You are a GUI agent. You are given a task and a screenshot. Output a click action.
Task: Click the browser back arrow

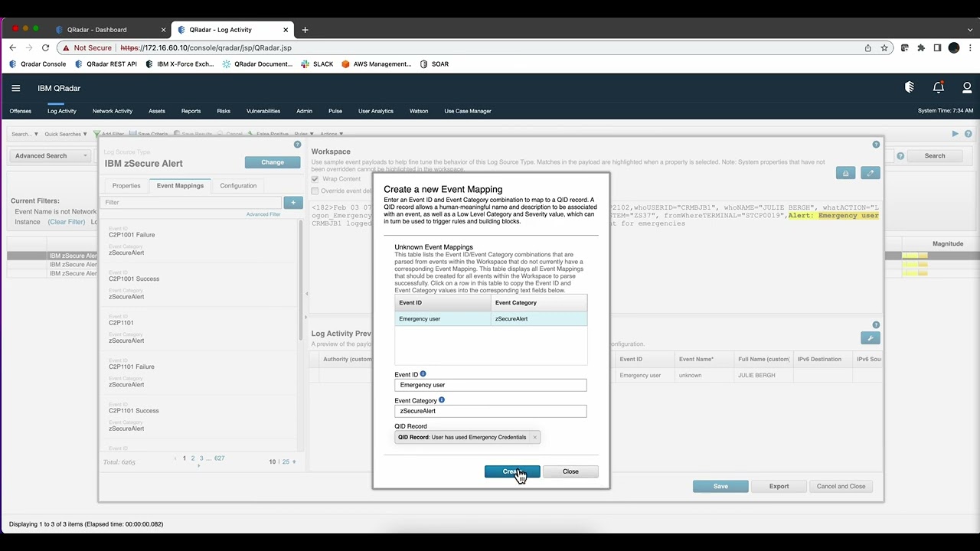tap(12, 47)
